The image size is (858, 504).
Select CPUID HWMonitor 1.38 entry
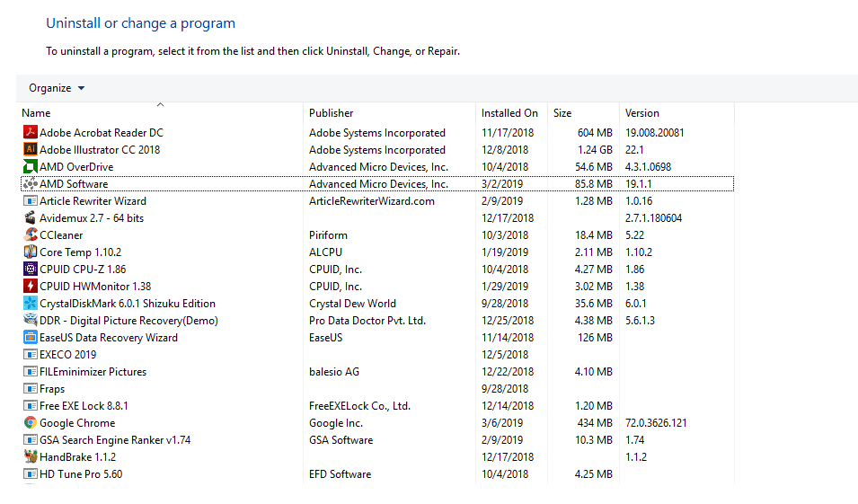(95, 287)
